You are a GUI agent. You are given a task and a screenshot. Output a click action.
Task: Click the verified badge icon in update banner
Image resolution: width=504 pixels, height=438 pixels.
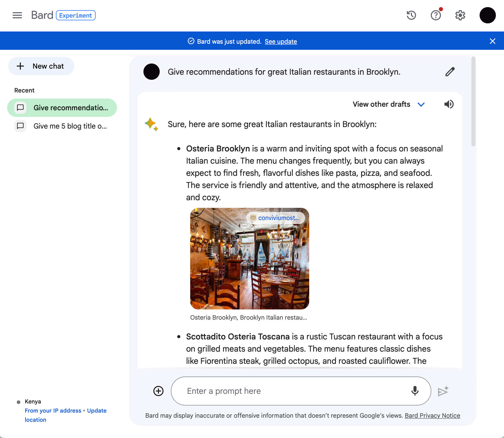(x=191, y=41)
